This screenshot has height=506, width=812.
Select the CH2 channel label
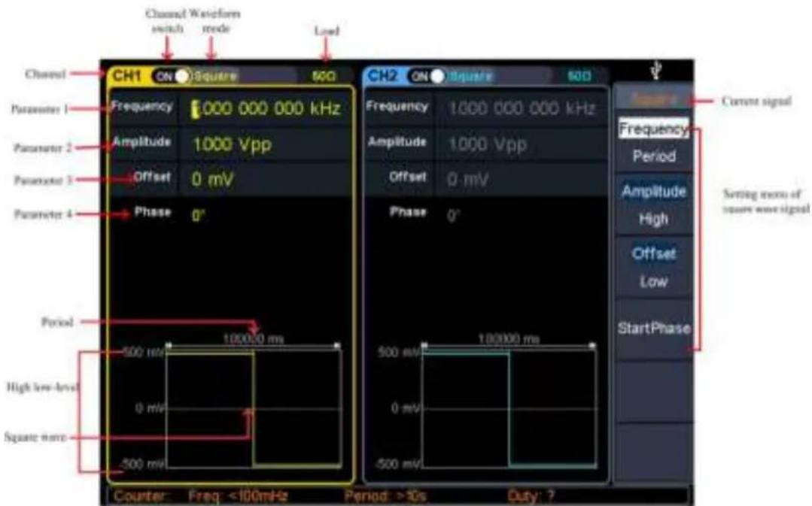coord(382,76)
